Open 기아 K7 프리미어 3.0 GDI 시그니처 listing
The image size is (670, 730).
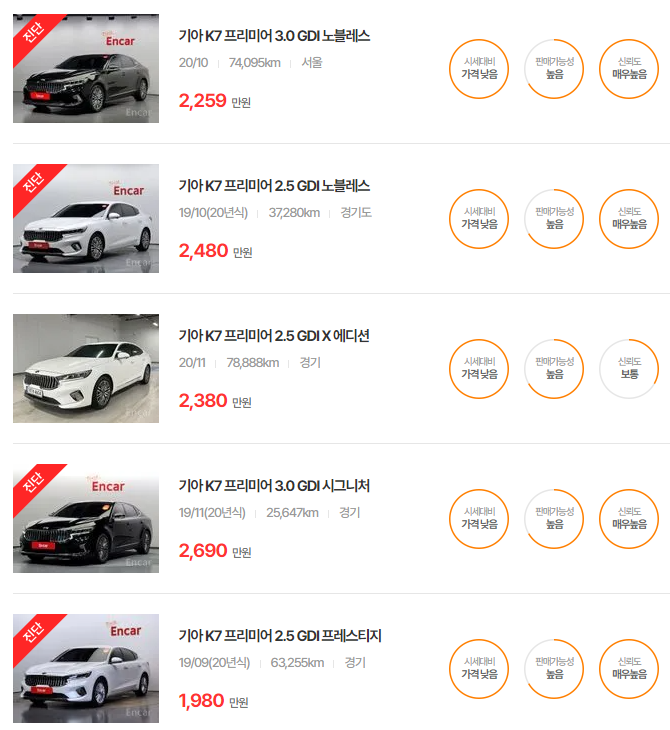point(274,486)
